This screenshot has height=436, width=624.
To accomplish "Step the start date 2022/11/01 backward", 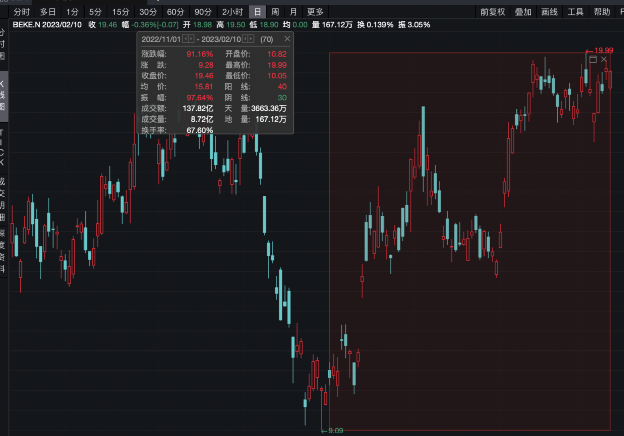I will [185, 37].
